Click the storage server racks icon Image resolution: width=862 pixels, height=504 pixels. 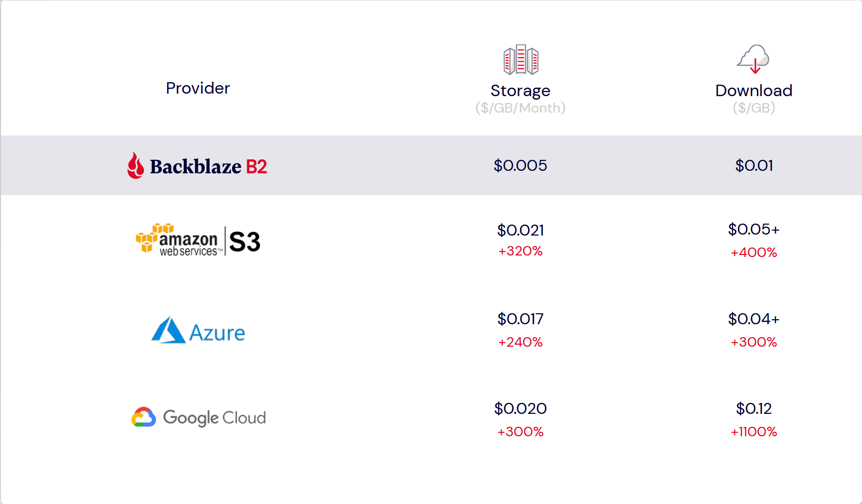521,60
